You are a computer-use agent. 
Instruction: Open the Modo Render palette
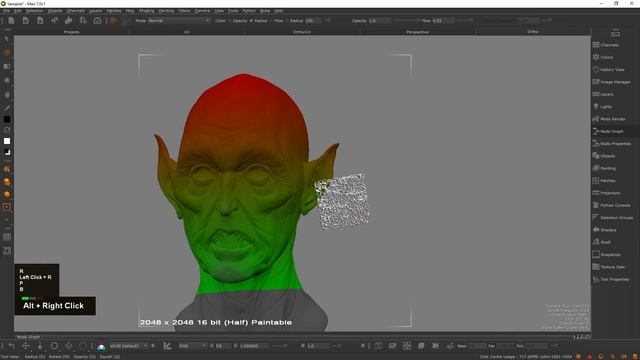click(609, 119)
